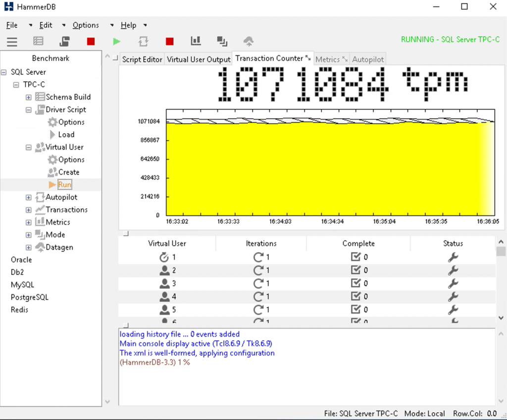Select Redis benchmark in tree

pyautogui.click(x=19, y=310)
